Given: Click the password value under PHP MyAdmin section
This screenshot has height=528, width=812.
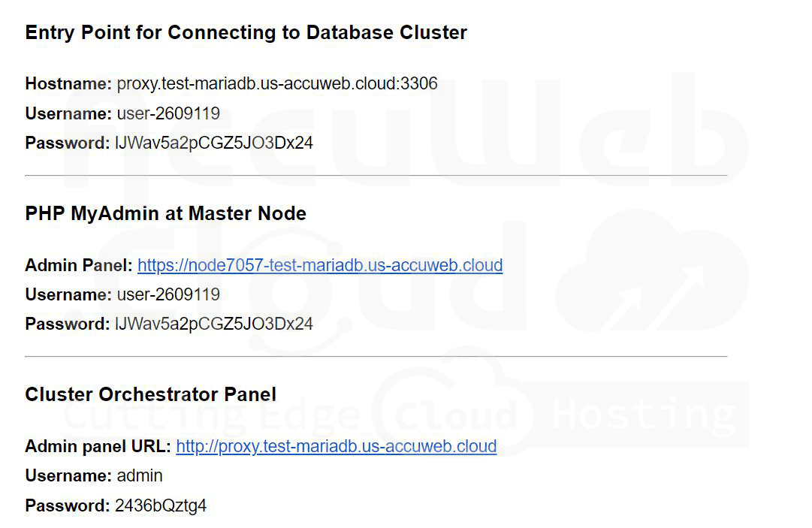Looking at the screenshot, I should (x=213, y=324).
